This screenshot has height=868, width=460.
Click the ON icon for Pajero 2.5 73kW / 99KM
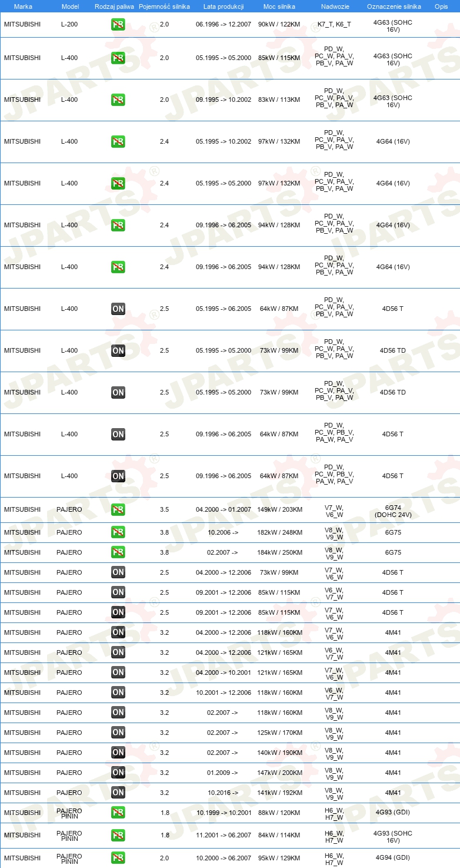118,572
